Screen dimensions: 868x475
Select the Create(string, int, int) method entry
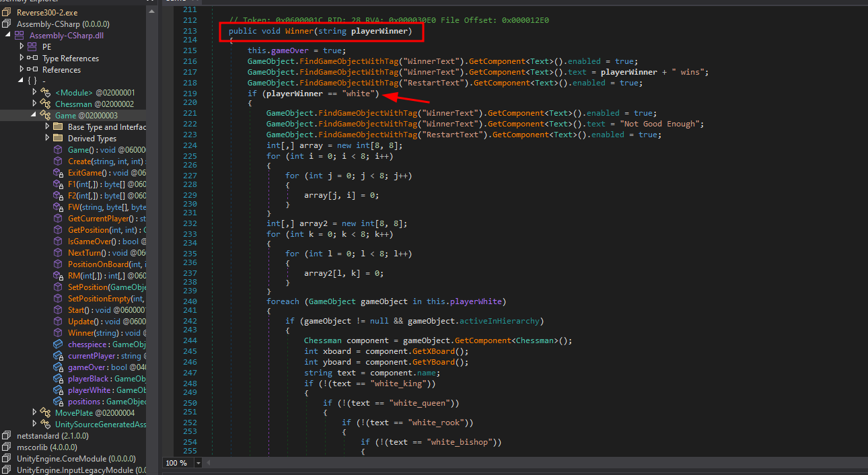(101, 161)
